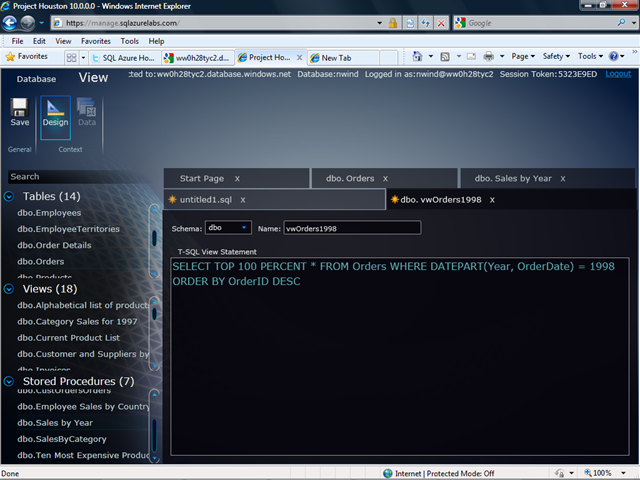Click the Print icon
The image size is (640, 480).
pos(489,56)
